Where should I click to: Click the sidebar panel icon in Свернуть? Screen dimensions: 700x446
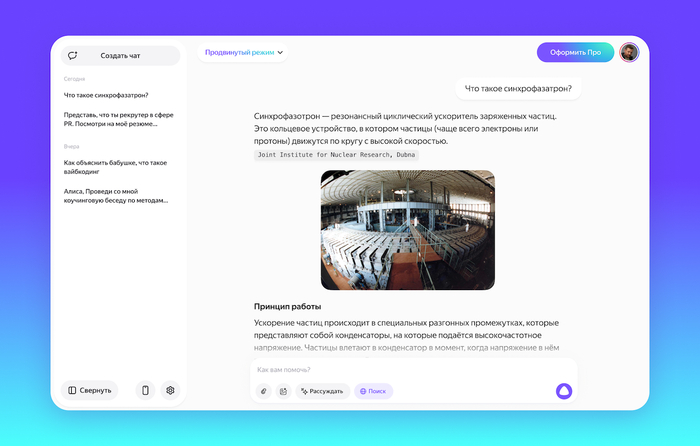point(72,390)
